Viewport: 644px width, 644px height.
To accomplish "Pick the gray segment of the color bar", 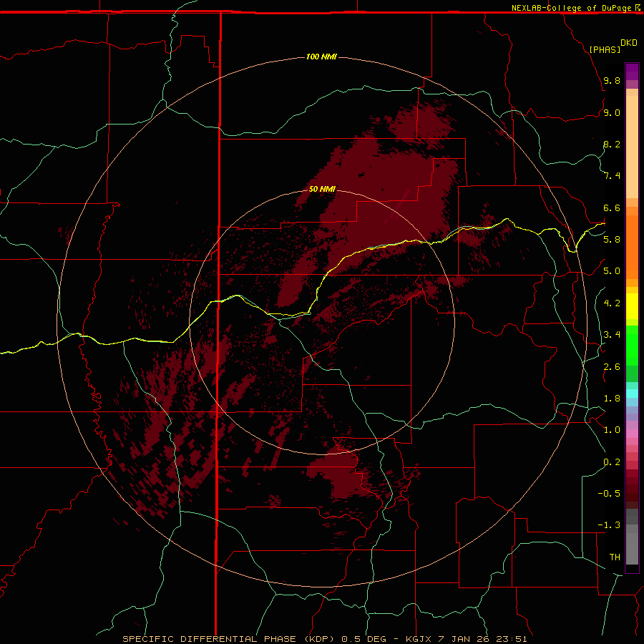I will pyautogui.click(x=632, y=536).
